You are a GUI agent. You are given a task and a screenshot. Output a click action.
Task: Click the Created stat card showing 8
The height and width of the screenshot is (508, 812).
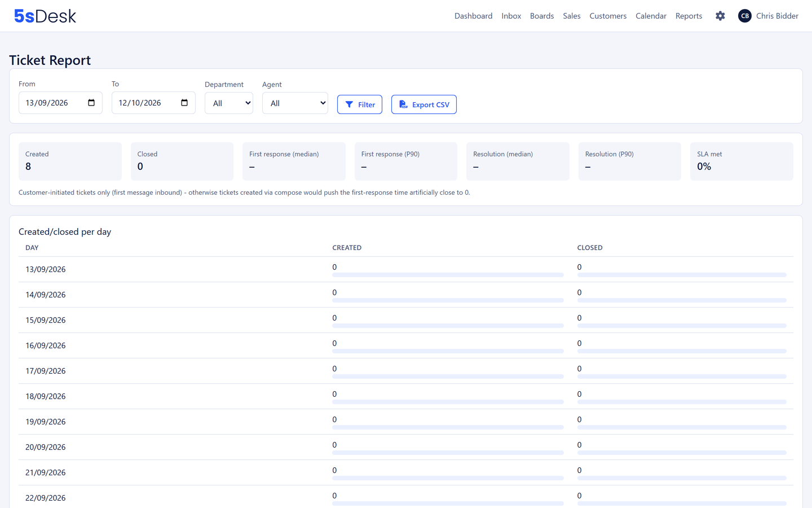coord(70,161)
